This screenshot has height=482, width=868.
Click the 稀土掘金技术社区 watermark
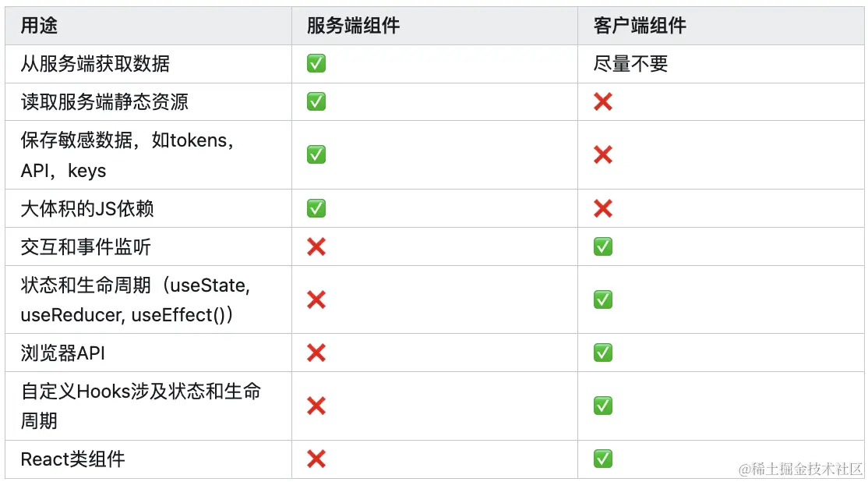point(801,469)
